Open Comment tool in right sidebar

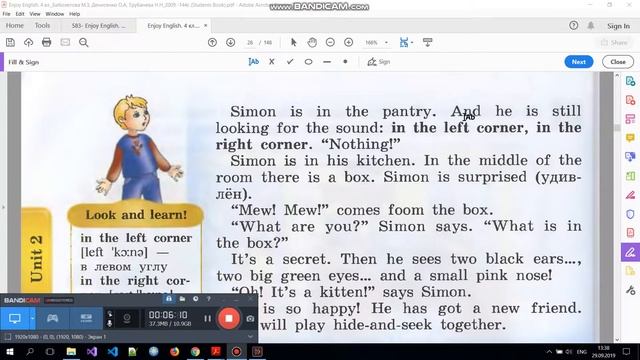coord(631,138)
